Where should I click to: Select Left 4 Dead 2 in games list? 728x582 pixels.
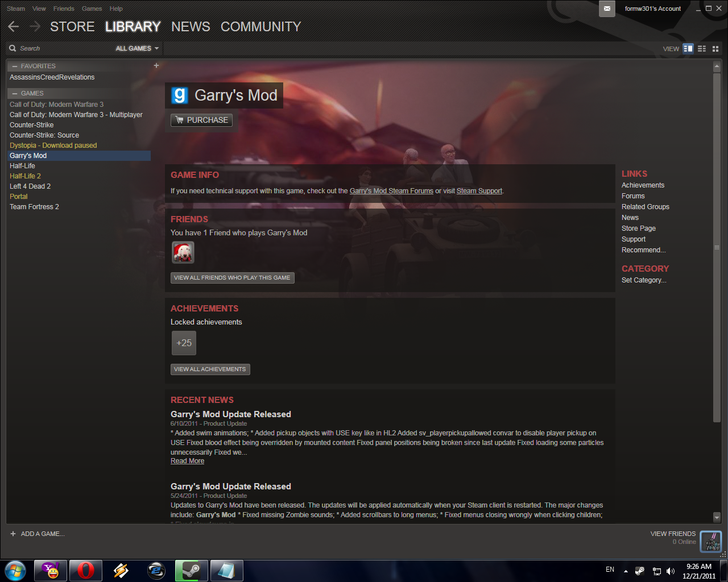point(78,186)
